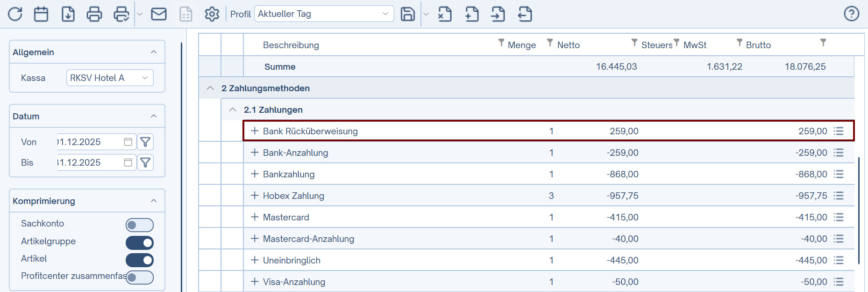Collapse the 2.1 Zahlungen group
Viewport: 868px width, 292px height.
pos(233,109)
